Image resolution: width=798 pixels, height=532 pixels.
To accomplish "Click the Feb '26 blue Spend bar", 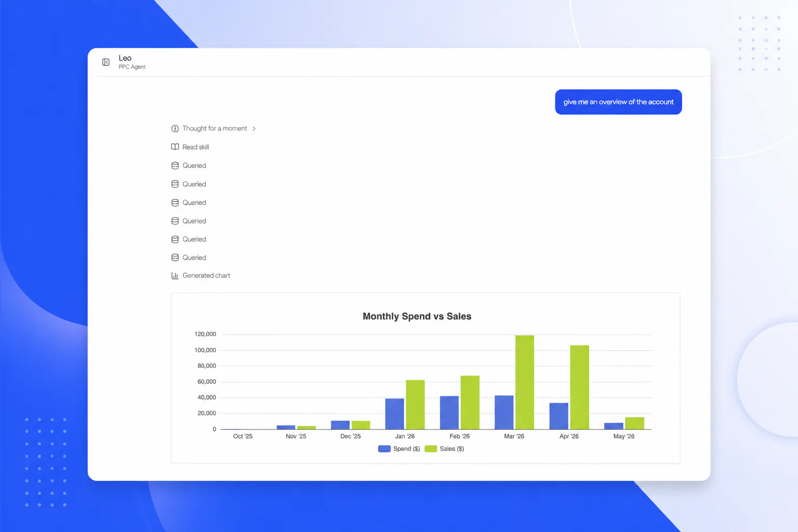I will [x=449, y=413].
